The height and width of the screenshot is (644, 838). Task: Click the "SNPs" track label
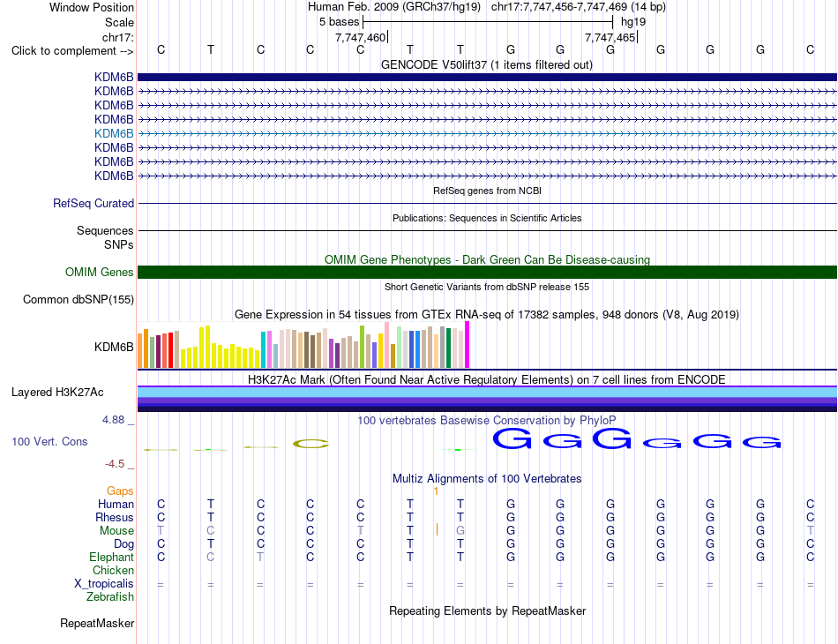click(119, 244)
